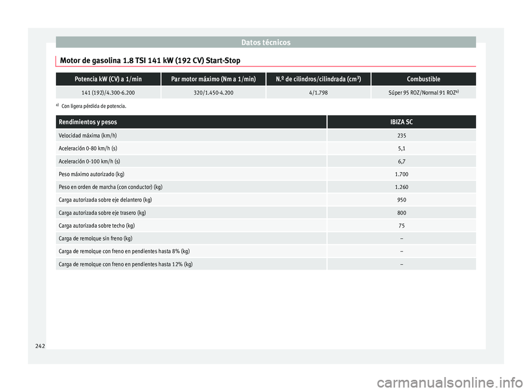Select the row label 'Velocidad máxima (km/h)'
Screen dimensions: 532x392
[x=88, y=136]
